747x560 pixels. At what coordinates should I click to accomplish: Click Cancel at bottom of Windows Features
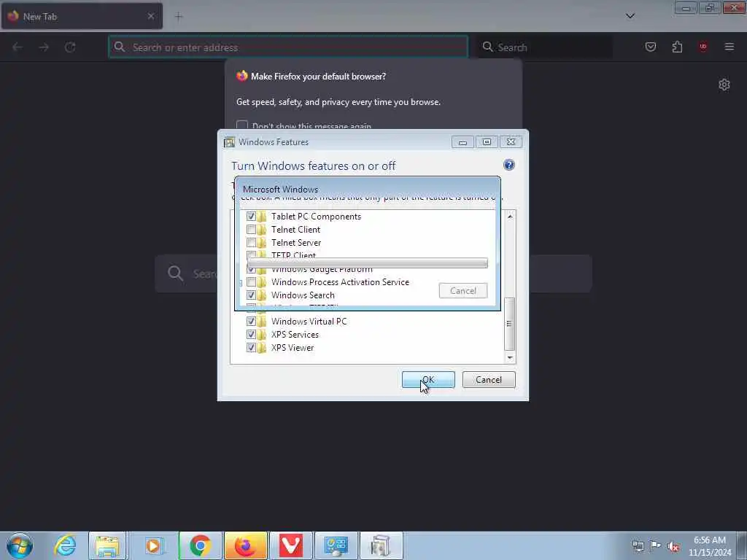489,379
